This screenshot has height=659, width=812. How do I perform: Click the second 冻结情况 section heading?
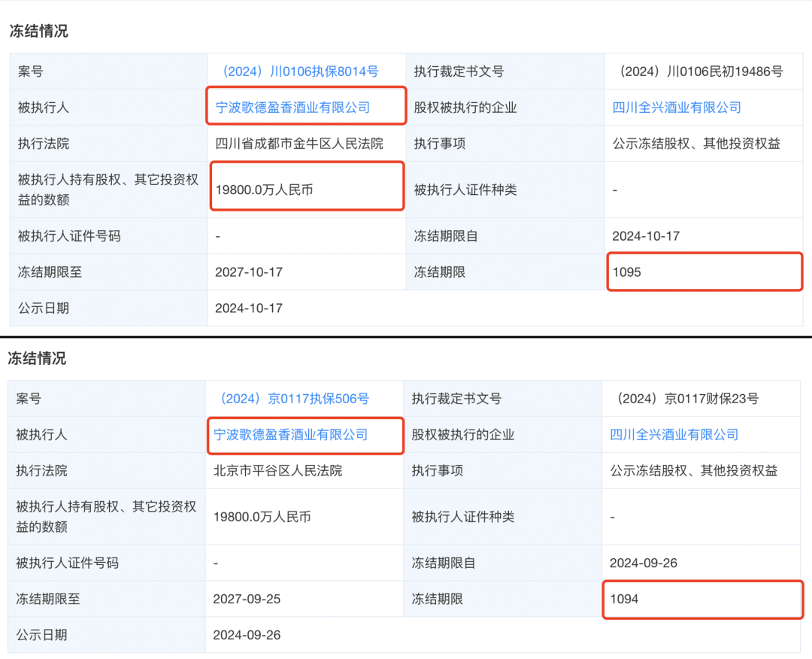pyautogui.click(x=37, y=359)
